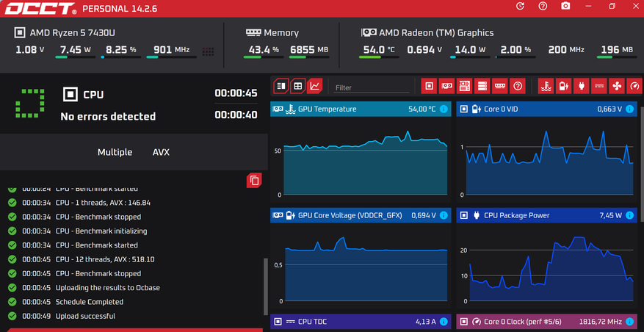This screenshot has height=332, width=644.
Task: Toggle the graph view display mode
Action: pyautogui.click(x=315, y=86)
